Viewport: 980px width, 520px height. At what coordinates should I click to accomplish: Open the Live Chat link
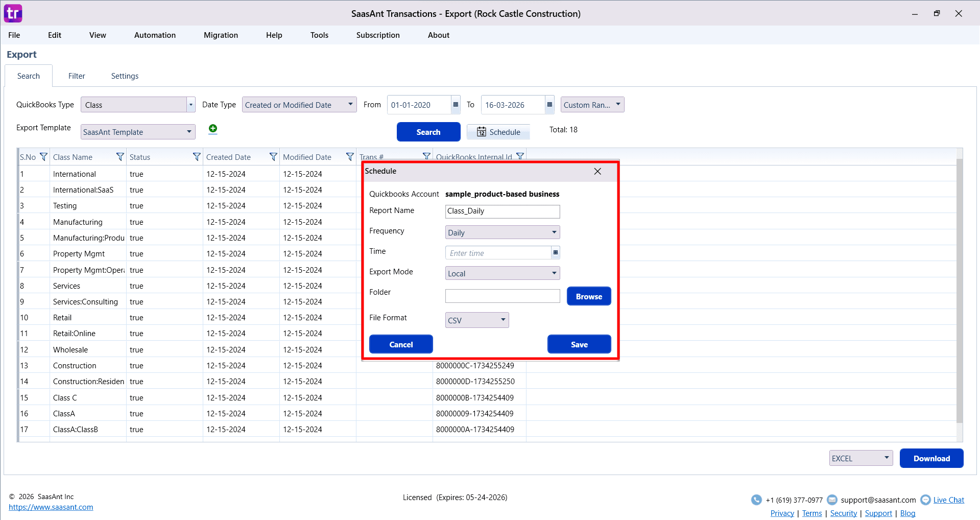coord(948,500)
